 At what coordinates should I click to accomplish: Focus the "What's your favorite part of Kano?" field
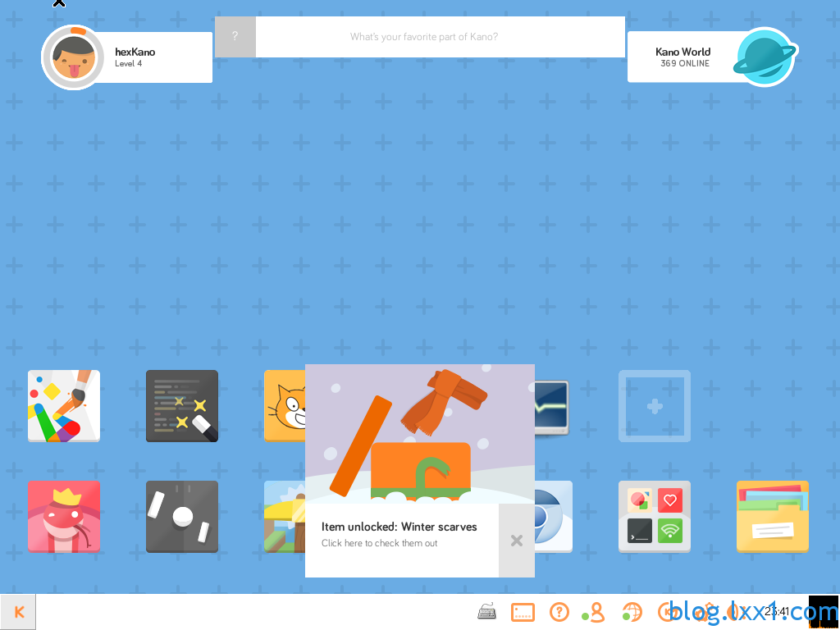[x=441, y=36]
